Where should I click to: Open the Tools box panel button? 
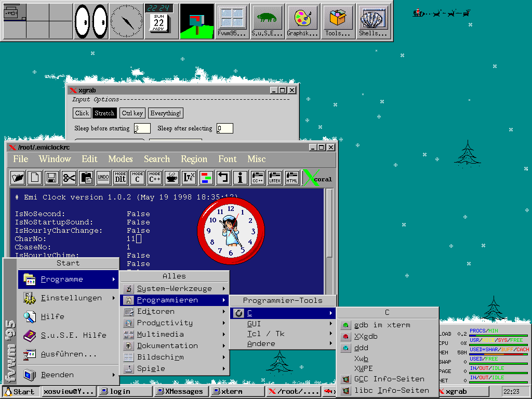[338, 21]
